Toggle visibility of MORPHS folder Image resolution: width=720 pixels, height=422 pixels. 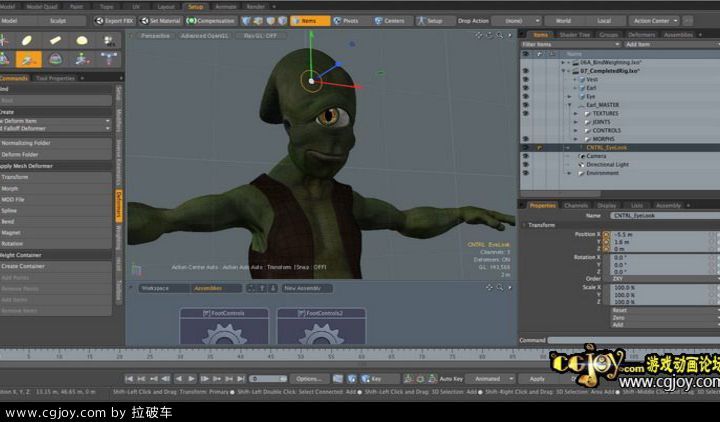pos(526,139)
